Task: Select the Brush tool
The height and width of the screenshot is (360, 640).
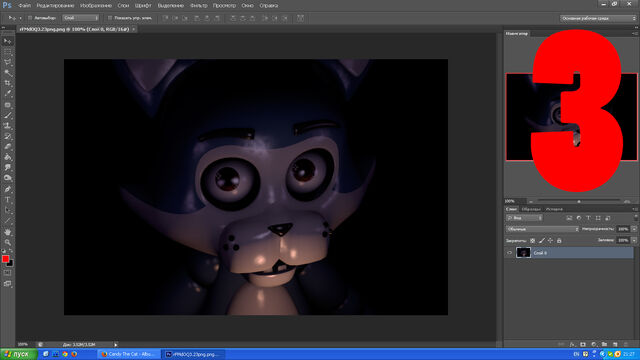Action: [8, 116]
